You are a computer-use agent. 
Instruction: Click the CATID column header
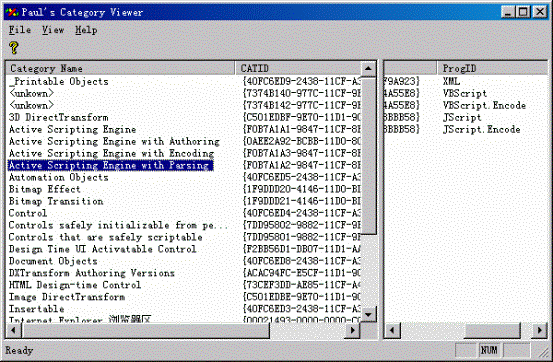coord(298,68)
